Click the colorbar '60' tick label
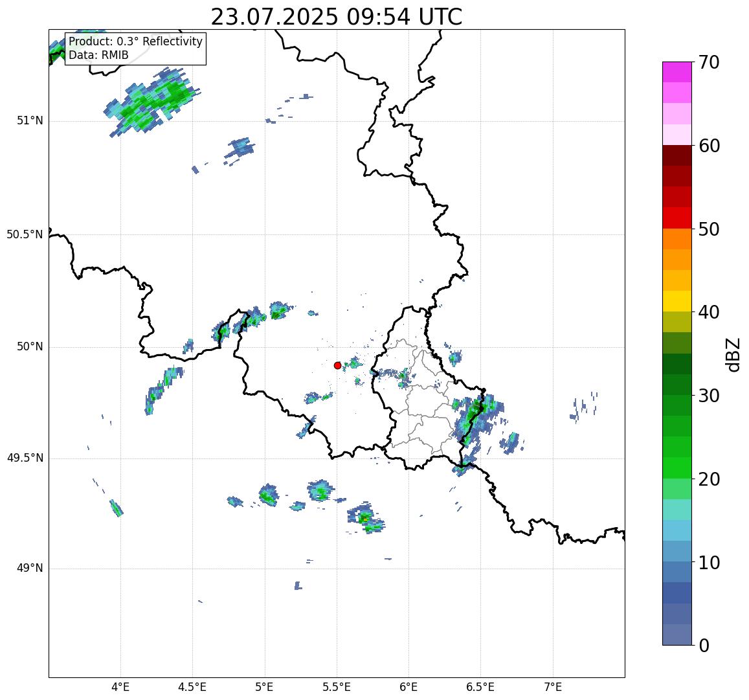 tap(709, 146)
